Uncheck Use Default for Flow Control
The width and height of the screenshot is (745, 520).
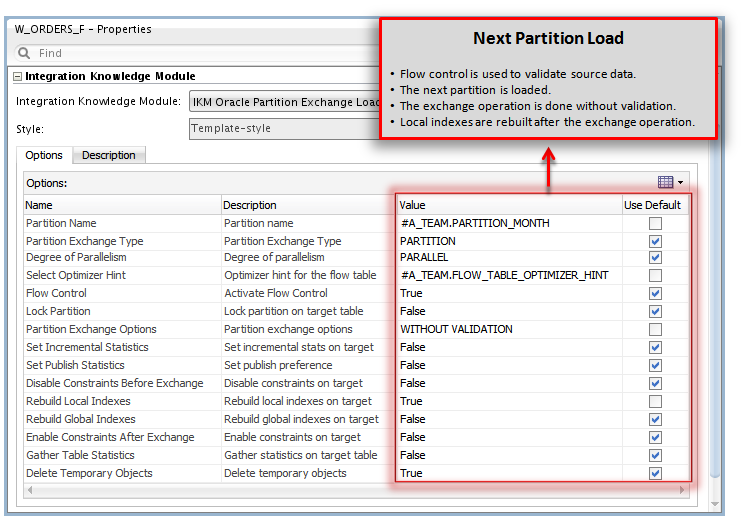[x=655, y=293]
